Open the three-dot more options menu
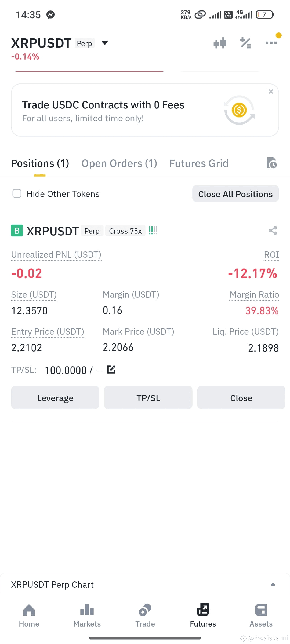The image size is (290, 644). [271, 43]
